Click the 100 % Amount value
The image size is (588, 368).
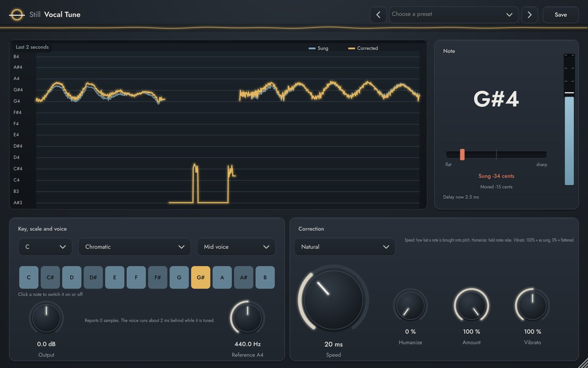[471, 332]
